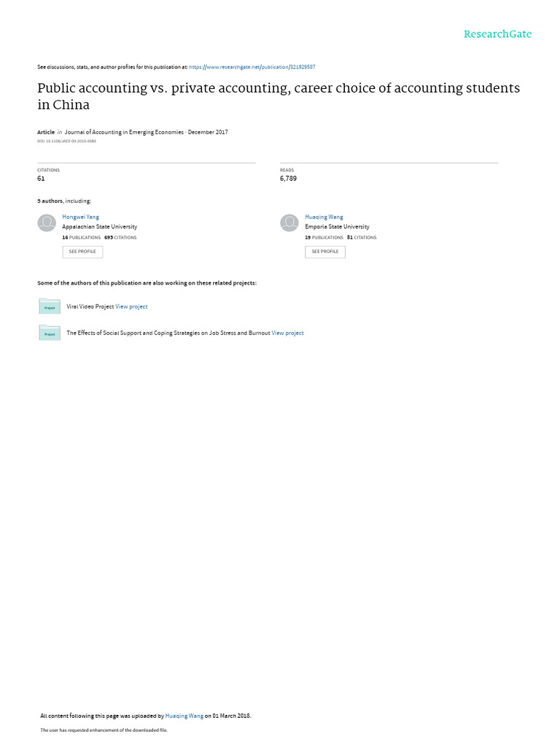The height and width of the screenshot is (747, 560).
Task: Open View project link for Viral Video Project
Action: click(x=131, y=307)
